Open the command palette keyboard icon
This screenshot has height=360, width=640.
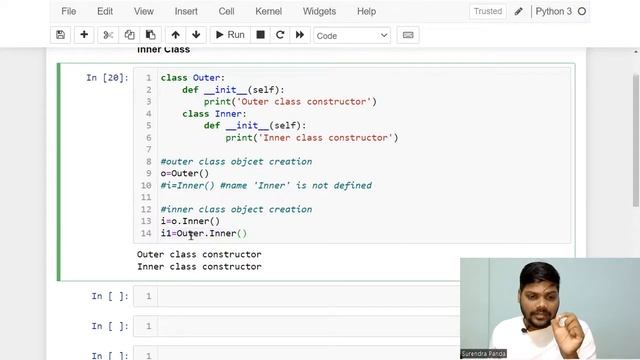coord(408,35)
